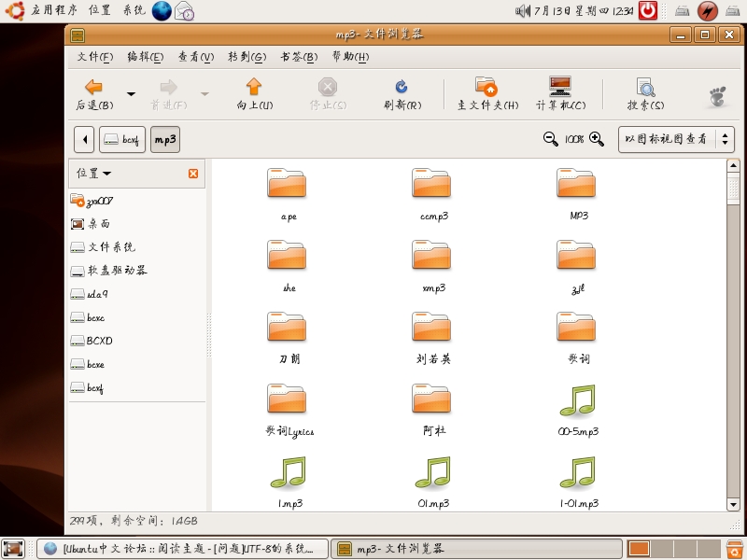Open the bcxe drive in sidebar
The image size is (747, 560).
[x=88, y=364]
